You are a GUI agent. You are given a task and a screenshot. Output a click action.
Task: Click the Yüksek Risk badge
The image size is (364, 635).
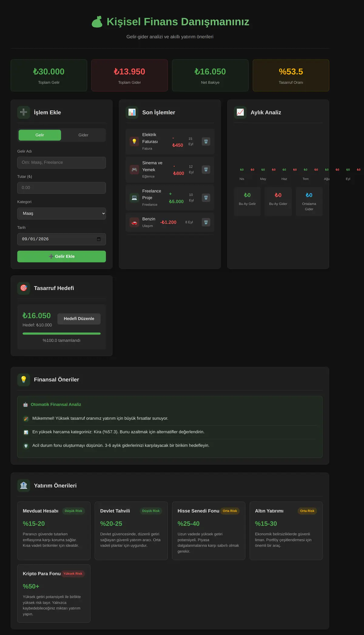point(73,574)
